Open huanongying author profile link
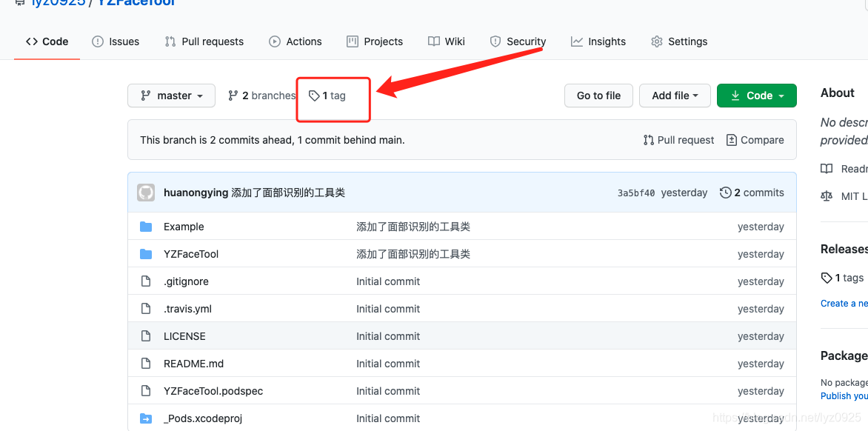The height and width of the screenshot is (431, 868). tap(196, 193)
